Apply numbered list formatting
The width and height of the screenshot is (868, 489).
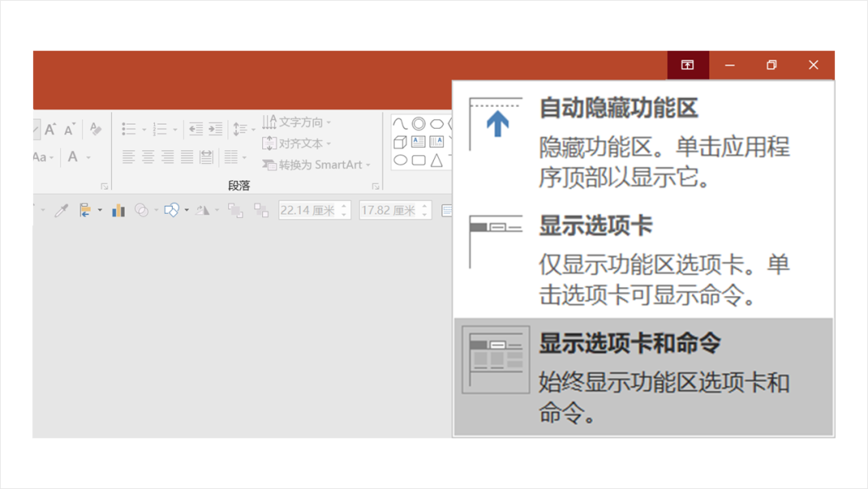(159, 129)
